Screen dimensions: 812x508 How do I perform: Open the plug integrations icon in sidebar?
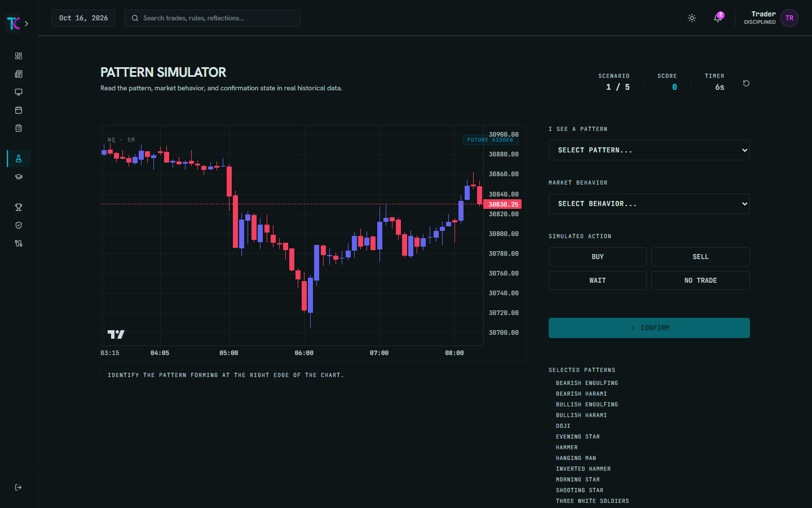point(19,243)
